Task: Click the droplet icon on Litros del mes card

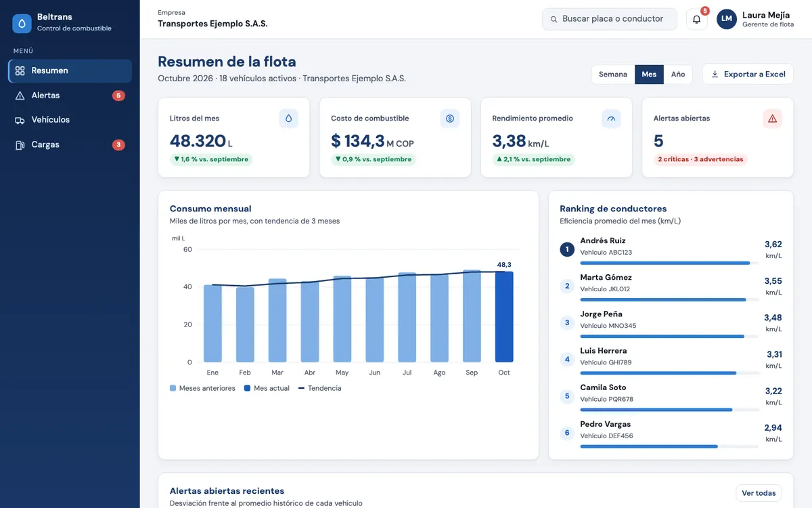Action: [x=289, y=119]
